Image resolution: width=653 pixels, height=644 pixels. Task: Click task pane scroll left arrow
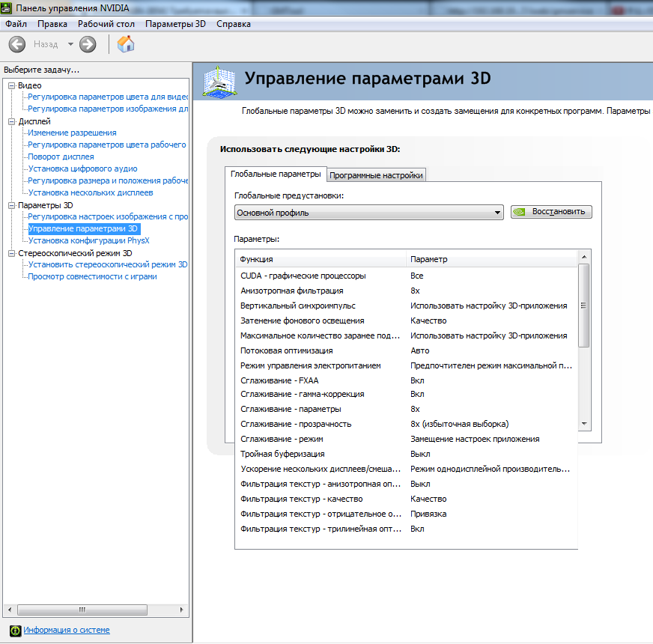(x=10, y=610)
